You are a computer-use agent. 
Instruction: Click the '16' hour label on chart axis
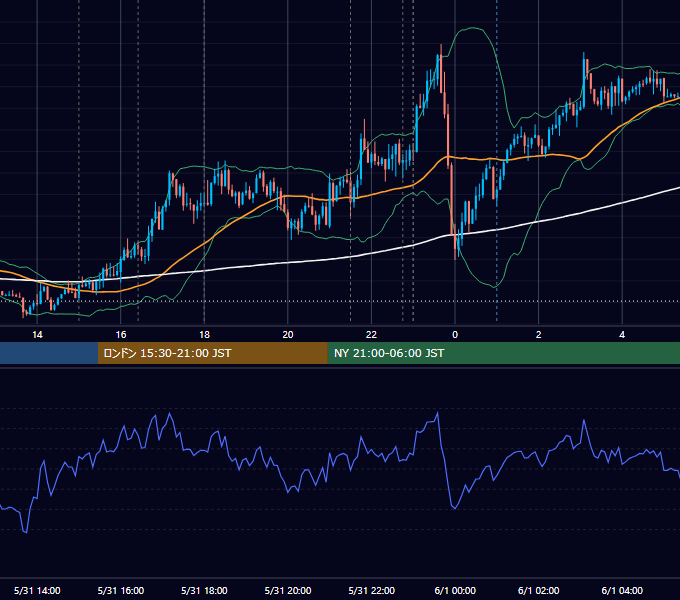(x=121, y=335)
